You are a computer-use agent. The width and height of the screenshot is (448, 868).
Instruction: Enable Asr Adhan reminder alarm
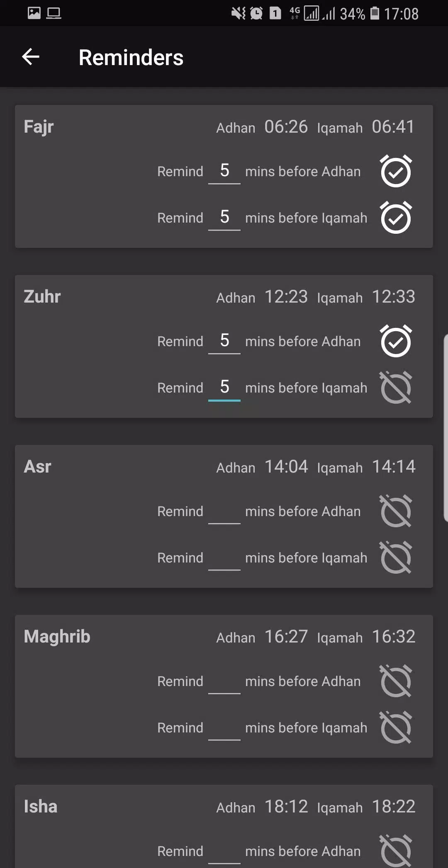[396, 511]
